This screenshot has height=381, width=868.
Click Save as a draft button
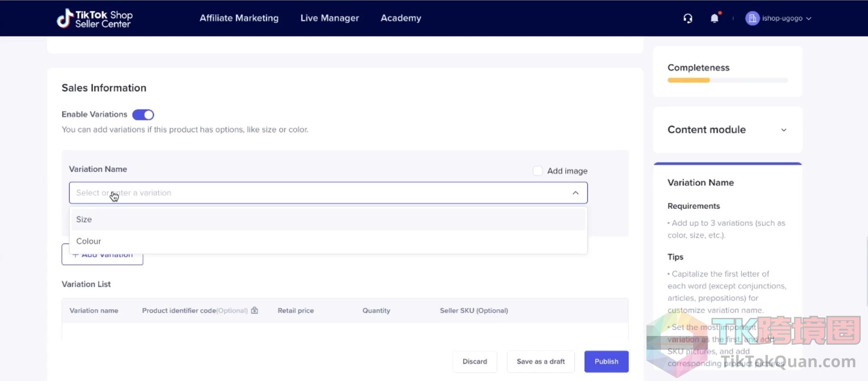(541, 361)
